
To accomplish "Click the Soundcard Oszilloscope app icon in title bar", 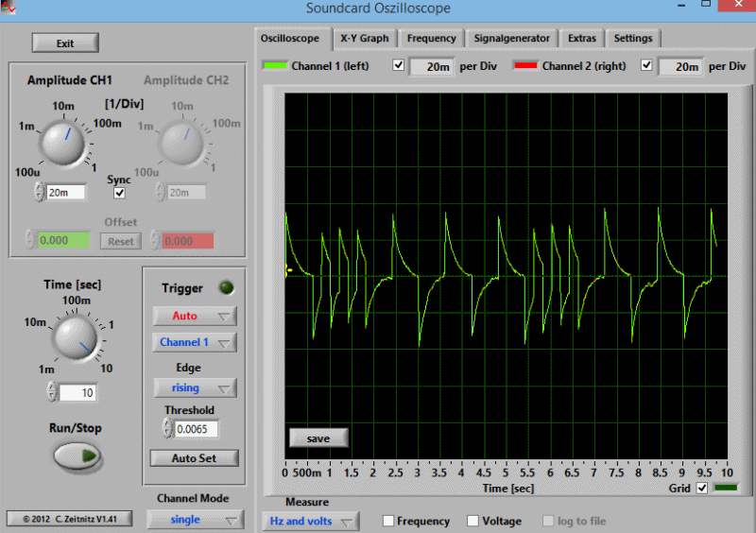I will (8, 8).
